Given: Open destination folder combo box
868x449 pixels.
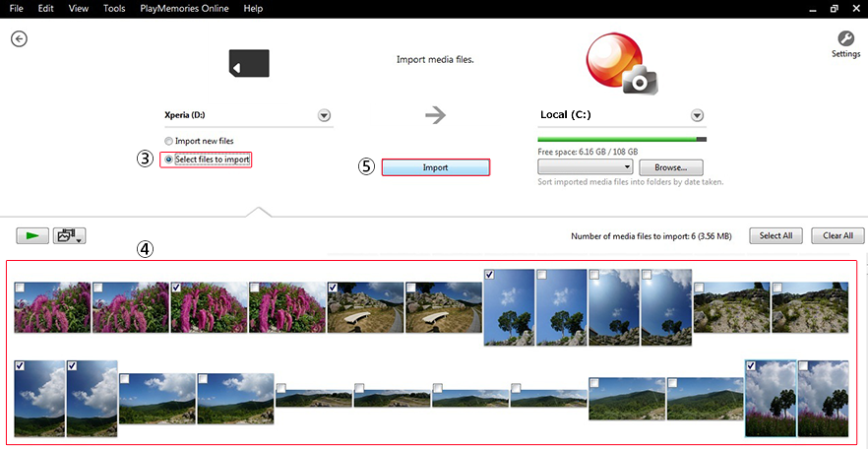Looking at the screenshot, I should click(x=586, y=166).
